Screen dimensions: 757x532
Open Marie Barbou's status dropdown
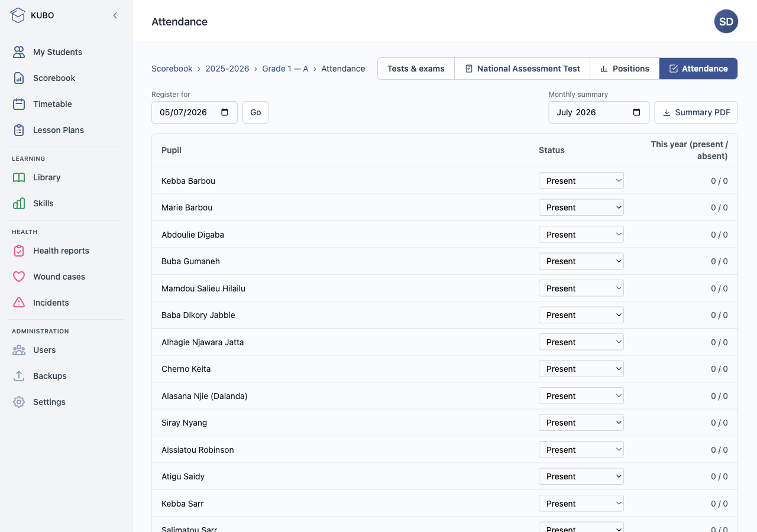click(x=581, y=207)
